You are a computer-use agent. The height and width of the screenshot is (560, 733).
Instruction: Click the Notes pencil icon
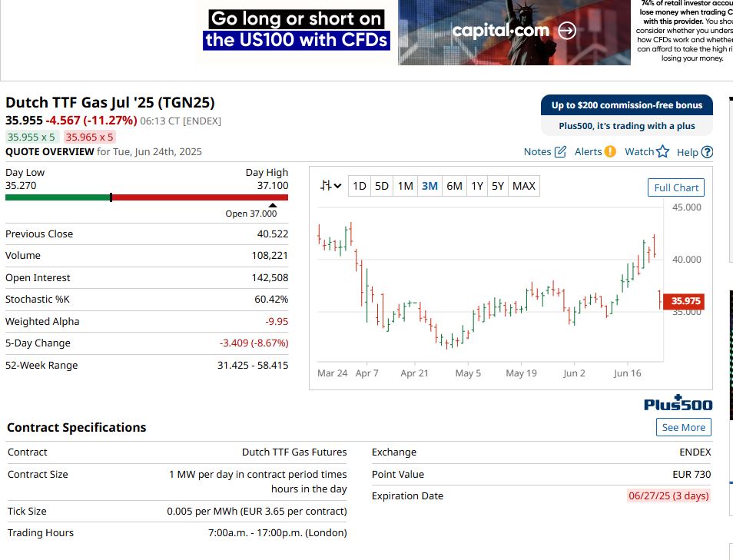coord(560,152)
